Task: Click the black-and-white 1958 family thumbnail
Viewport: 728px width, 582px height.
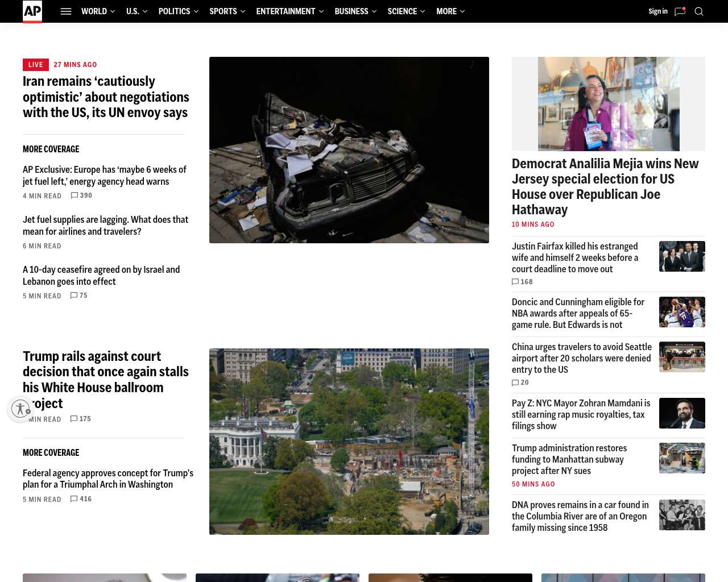Action: point(682,515)
